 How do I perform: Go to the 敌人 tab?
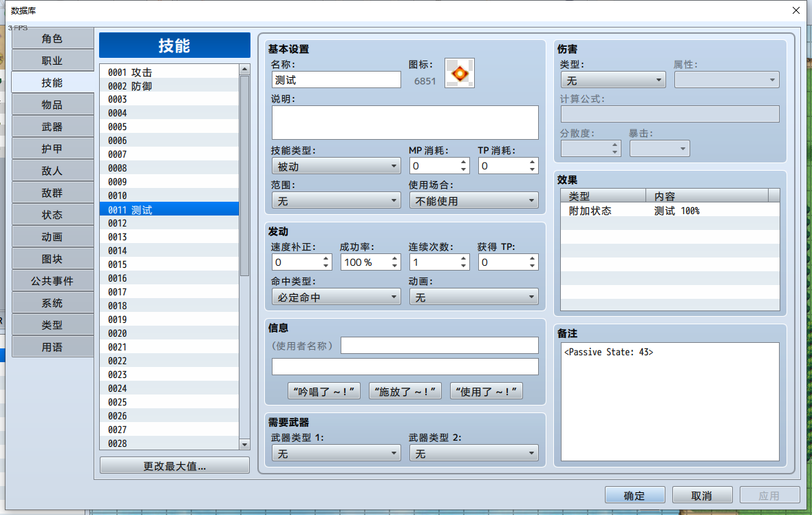[52, 171]
